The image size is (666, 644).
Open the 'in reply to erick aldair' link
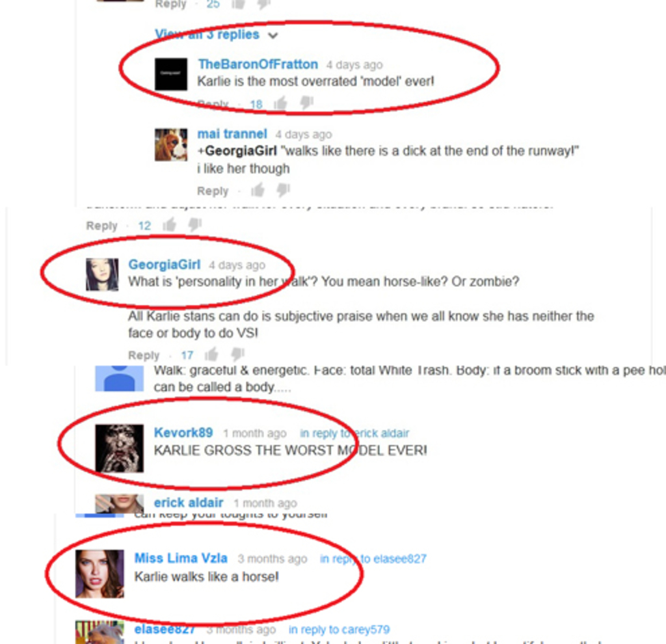[x=354, y=433]
